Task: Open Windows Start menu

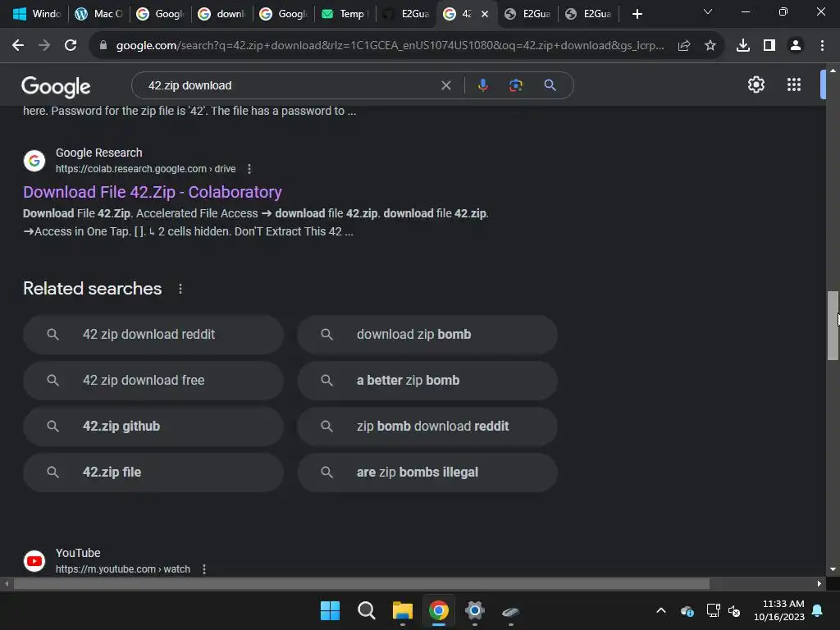Action: tap(330, 610)
